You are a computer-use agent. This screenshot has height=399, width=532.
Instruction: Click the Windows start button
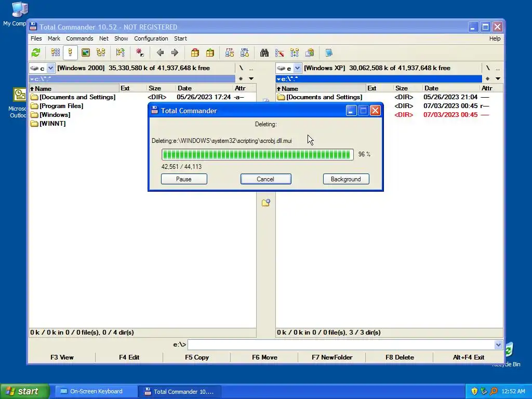pyautogui.click(x=24, y=391)
